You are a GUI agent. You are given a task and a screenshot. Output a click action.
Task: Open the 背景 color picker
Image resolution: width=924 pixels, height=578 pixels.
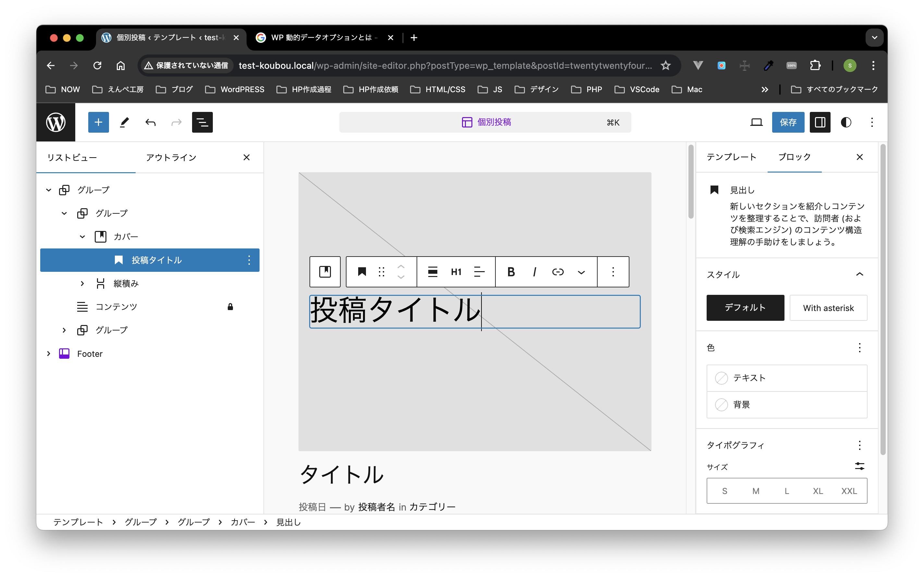[x=786, y=404]
